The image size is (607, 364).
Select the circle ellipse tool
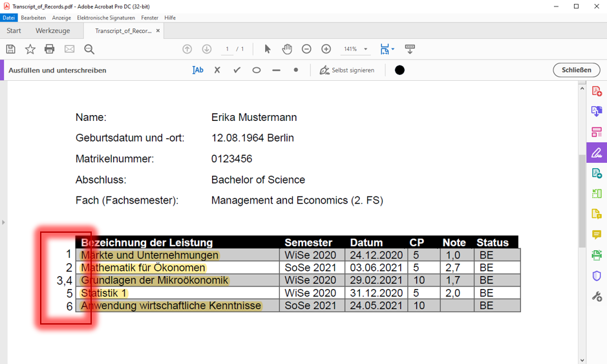click(256, 70)
